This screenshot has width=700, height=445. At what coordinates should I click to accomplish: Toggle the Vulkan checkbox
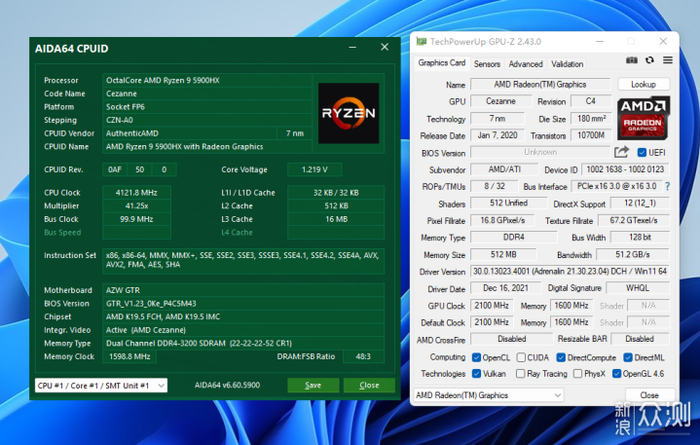coord(476,373)
